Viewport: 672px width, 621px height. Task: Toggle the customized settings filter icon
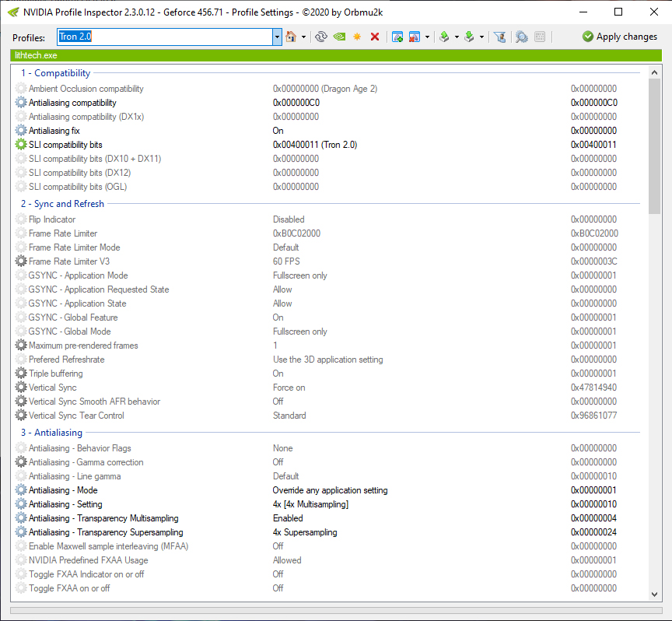click(499, 37)
